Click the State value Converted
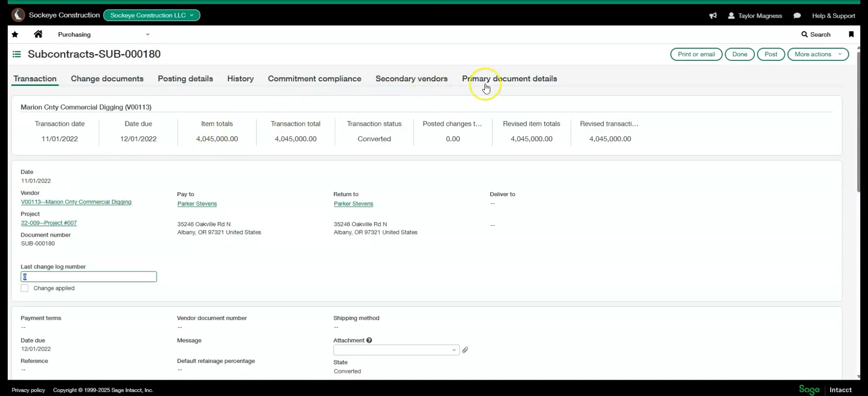Viewport: 868px width, 396px height. (347, 371)
